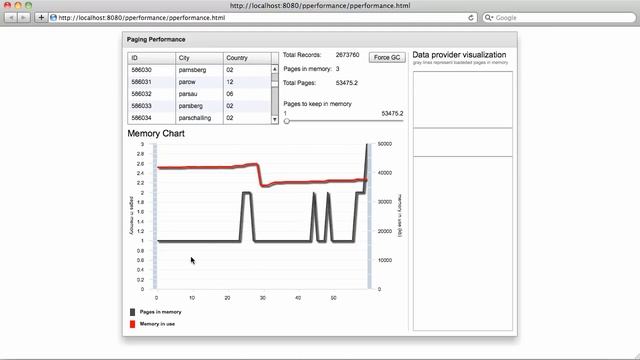Viewport: 640px width, 360px height.
Task: Select row with ID 586032
Action: (200, 93)
